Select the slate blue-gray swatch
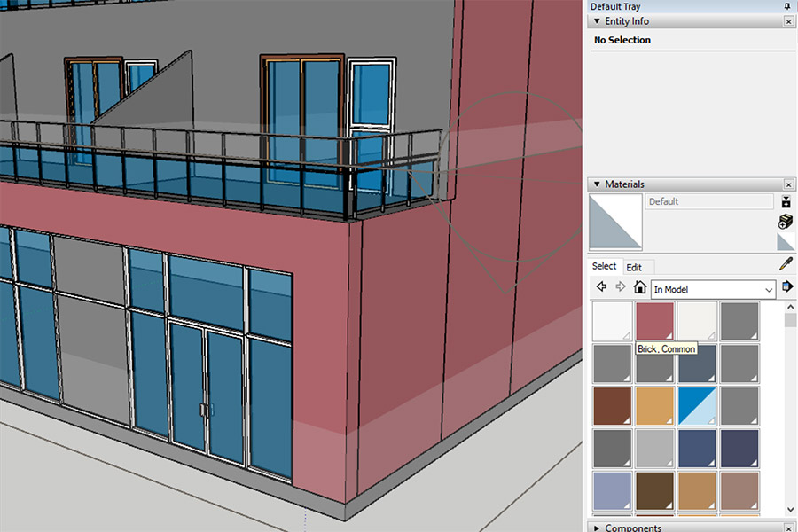This screenshot has height=532, width=798. (697, 364)
